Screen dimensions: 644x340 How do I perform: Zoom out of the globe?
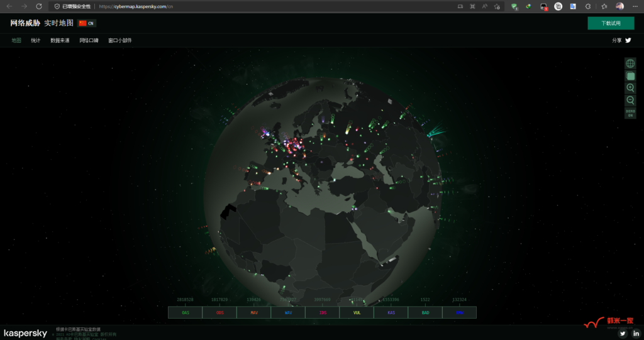click(630, 101)
